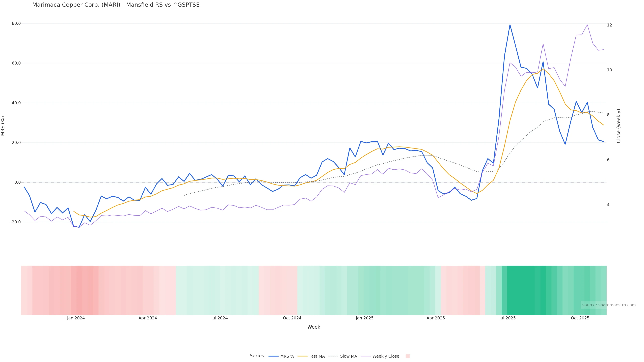The image size is (644, 362).
Task: Click the Marimaca Copper Corp. chart title
Action: pos(116,5)
